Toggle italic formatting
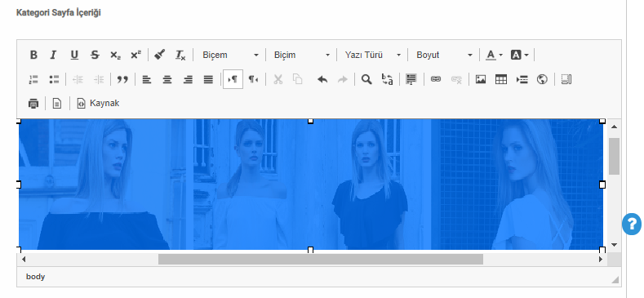The image size is (644, 298). (x=53, y=55)
